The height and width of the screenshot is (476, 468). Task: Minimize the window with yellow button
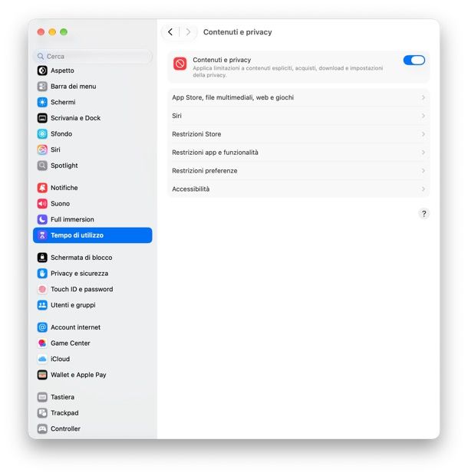pyautogui.click(x=52, y=32)
